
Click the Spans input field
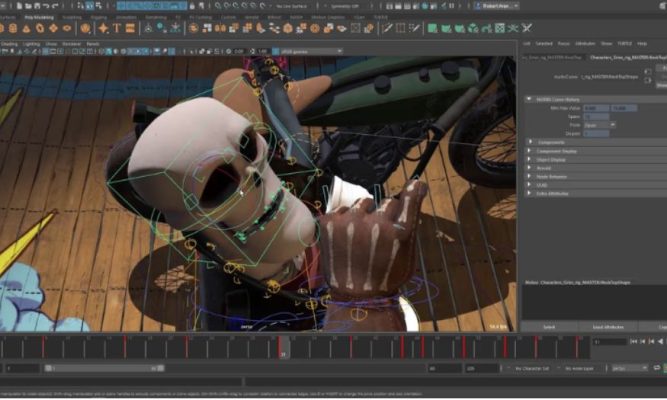click(592, 116)
